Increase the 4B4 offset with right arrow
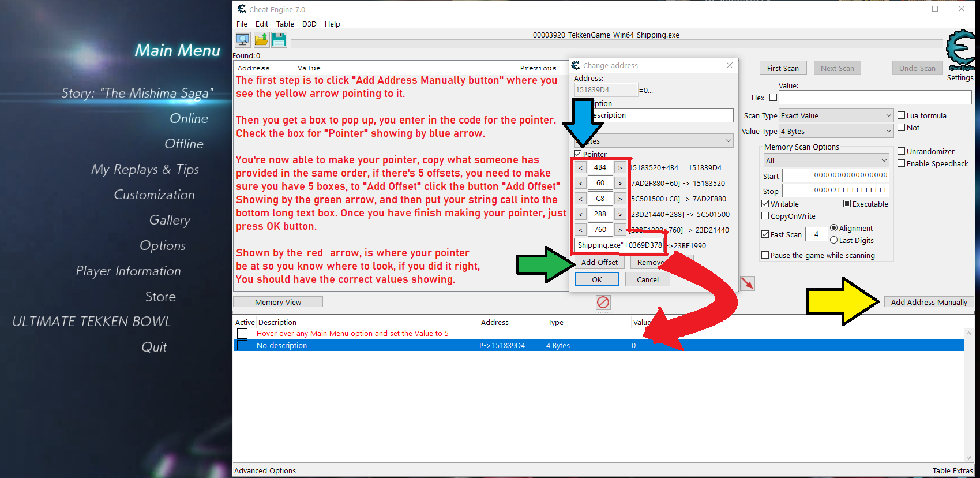 [x=620, y=167]
